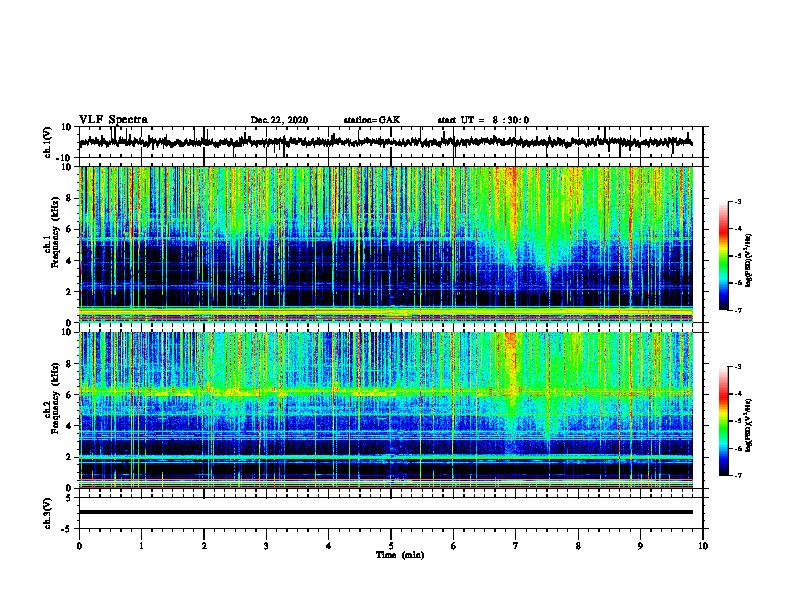Click the time axis tick label '9'
Screen dimensions: 792x612
pos(640,546)
